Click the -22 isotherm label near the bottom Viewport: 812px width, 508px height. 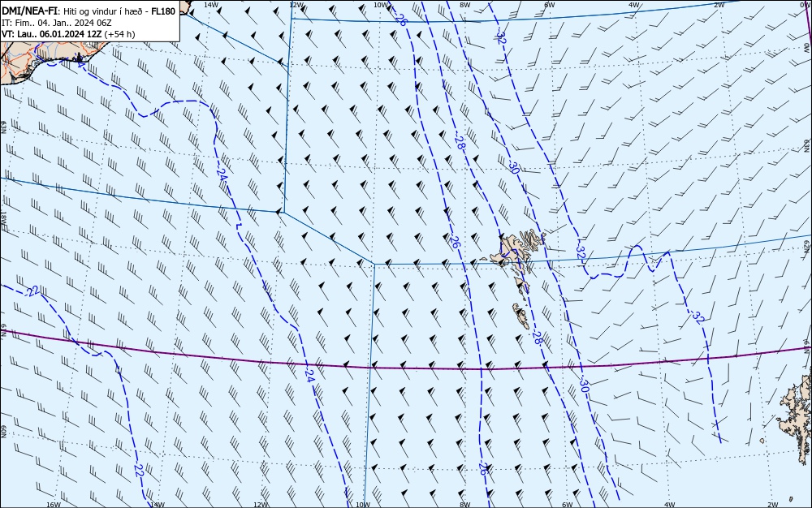(139, 470)
